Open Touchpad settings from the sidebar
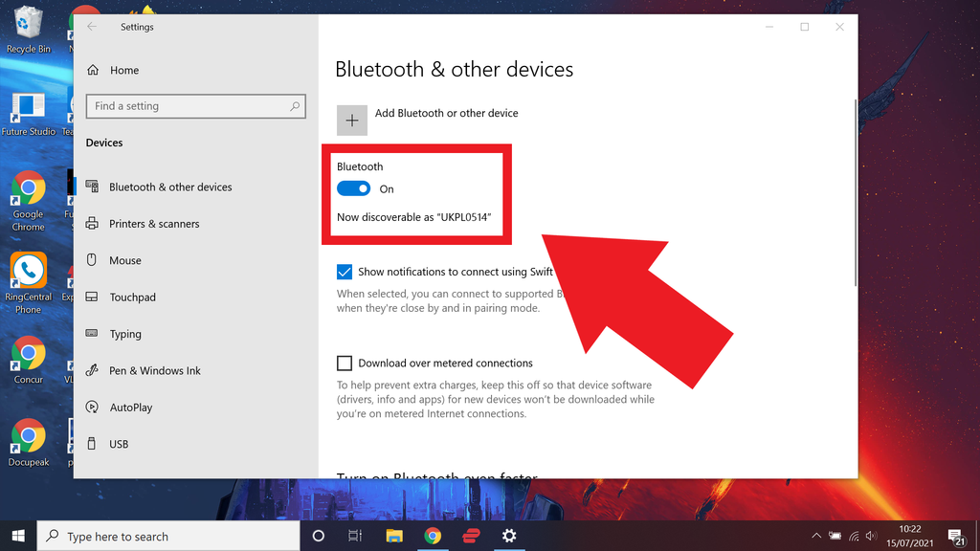Image resolution: width=980 pixels, height=551 pixels. 130,297
